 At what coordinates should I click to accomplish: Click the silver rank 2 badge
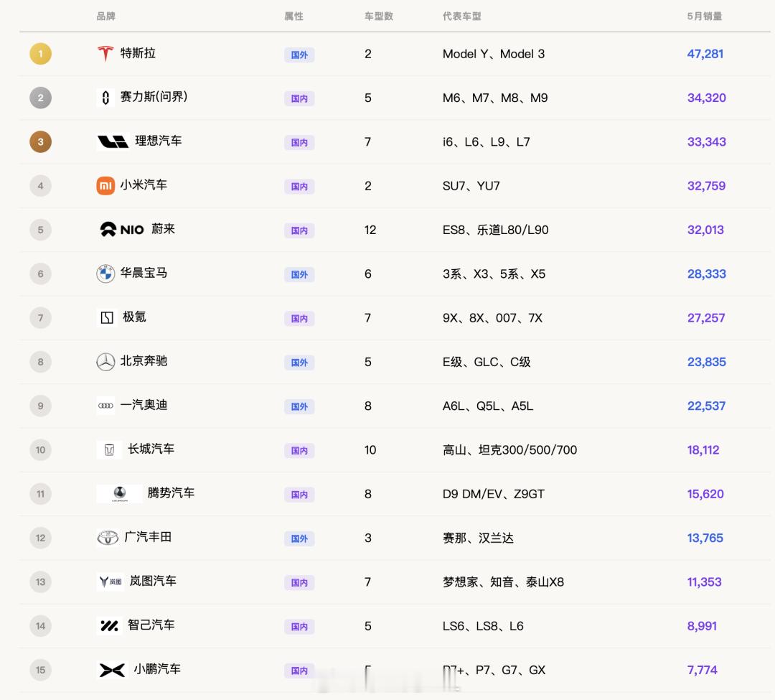point(40,98)
